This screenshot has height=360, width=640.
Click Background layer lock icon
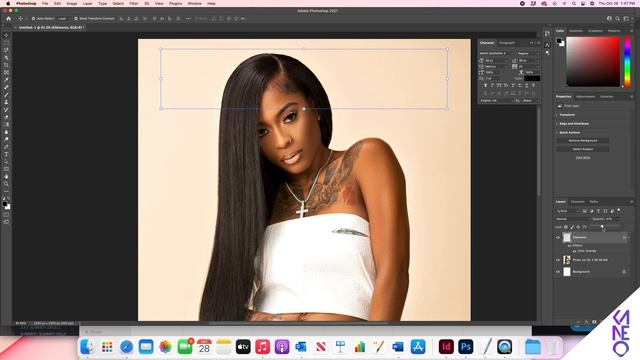pos(624,272)
